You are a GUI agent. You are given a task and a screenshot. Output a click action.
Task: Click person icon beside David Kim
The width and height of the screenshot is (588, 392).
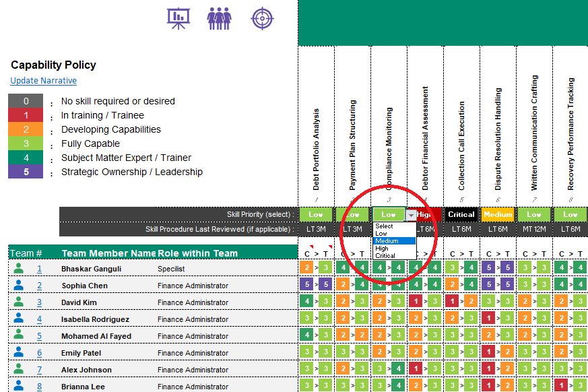coord(18,302)
